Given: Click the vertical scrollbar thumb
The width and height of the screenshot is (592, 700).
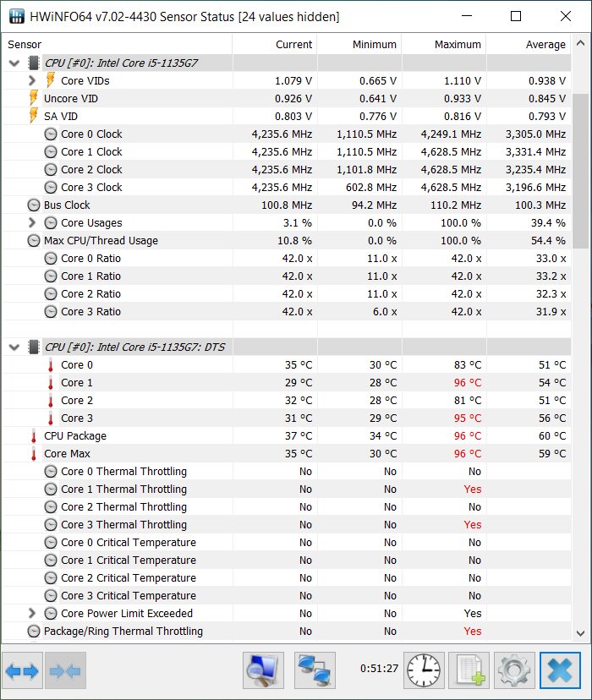Looking at the screenshot, I should tap(580, 171).
